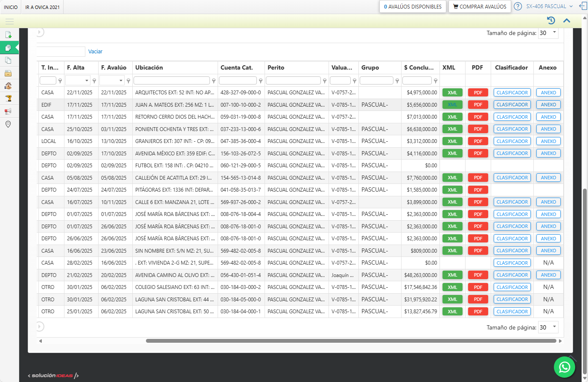The height and width of the screenshot is (382, 588).
Task: Go to the INICIO tab
Action: tap(11, 7)
